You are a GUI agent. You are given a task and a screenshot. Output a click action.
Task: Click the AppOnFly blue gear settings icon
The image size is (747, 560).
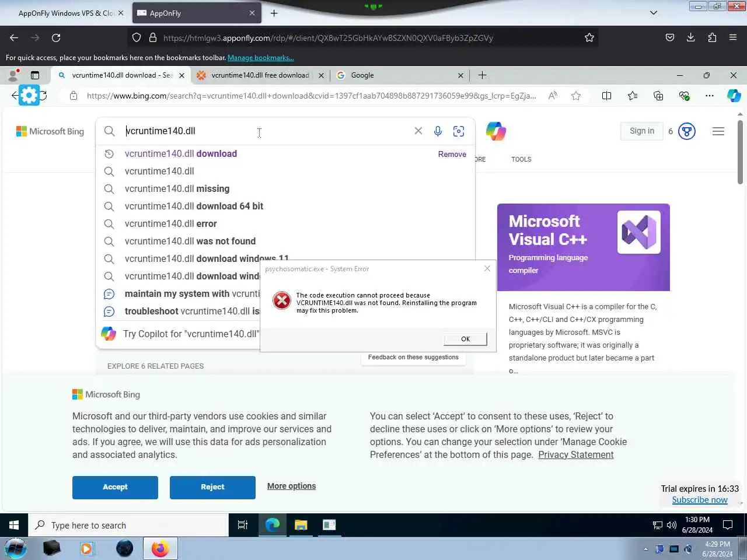[x=29, y=94]
